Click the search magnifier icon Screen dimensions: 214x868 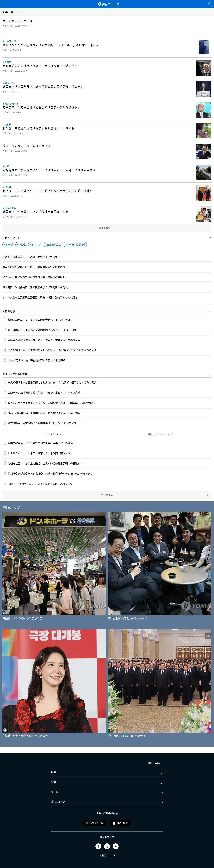(x=210, y=4)
